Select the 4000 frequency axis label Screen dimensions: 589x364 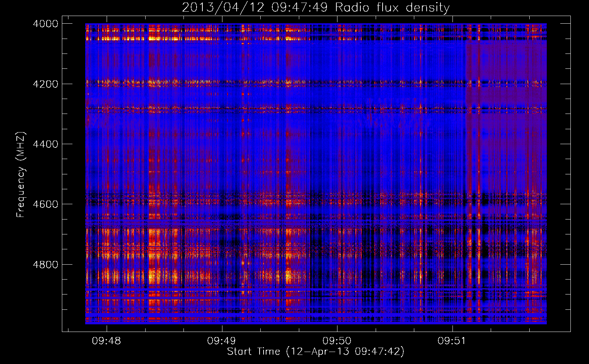pos(46,24)
